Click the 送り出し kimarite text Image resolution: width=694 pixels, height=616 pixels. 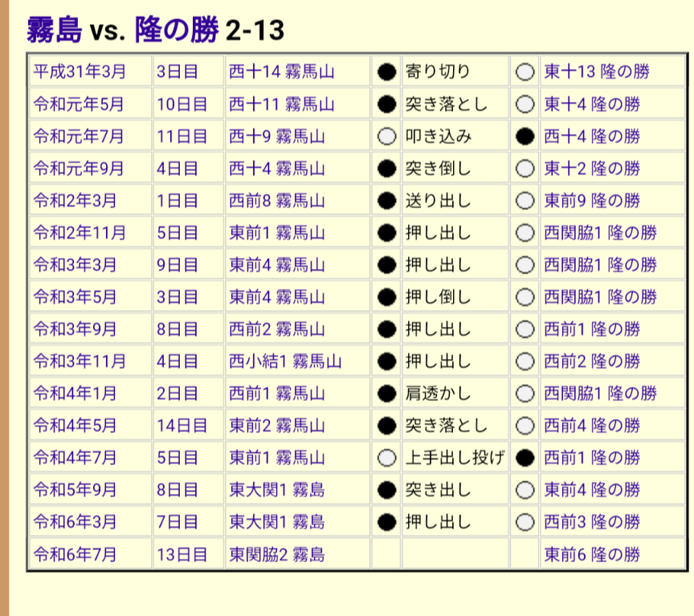click(438, 201)
